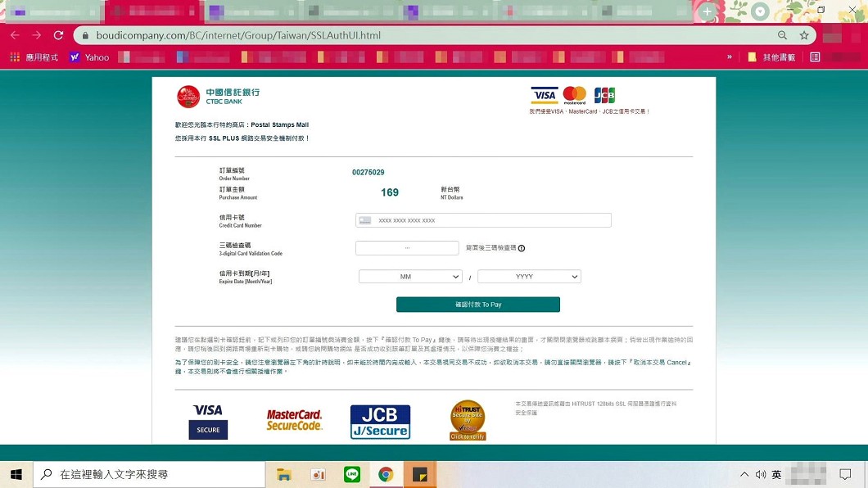
Task: Click the HiTRUST Secure Site verify seal
Action: pyautogui.click(x=468, y=421)
